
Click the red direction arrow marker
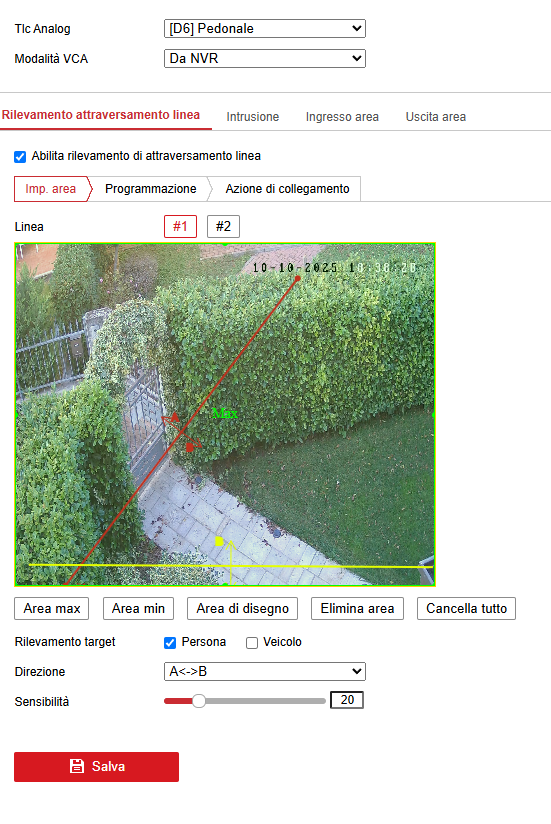click(x=181, y=432)
